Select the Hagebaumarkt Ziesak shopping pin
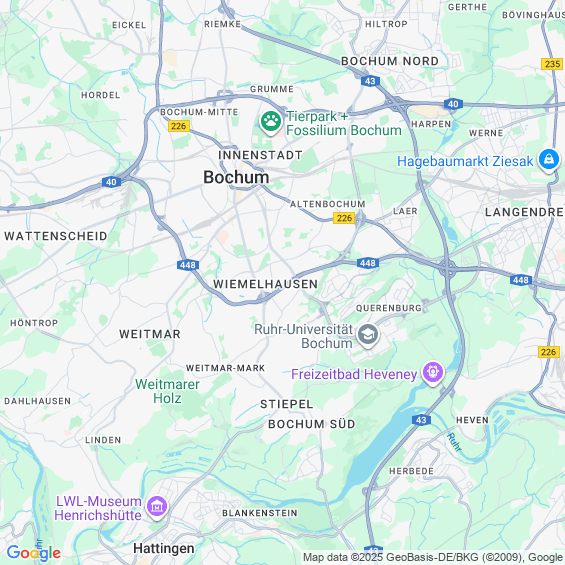The width and height of the screenshot is (565, 565). (548, 160)
